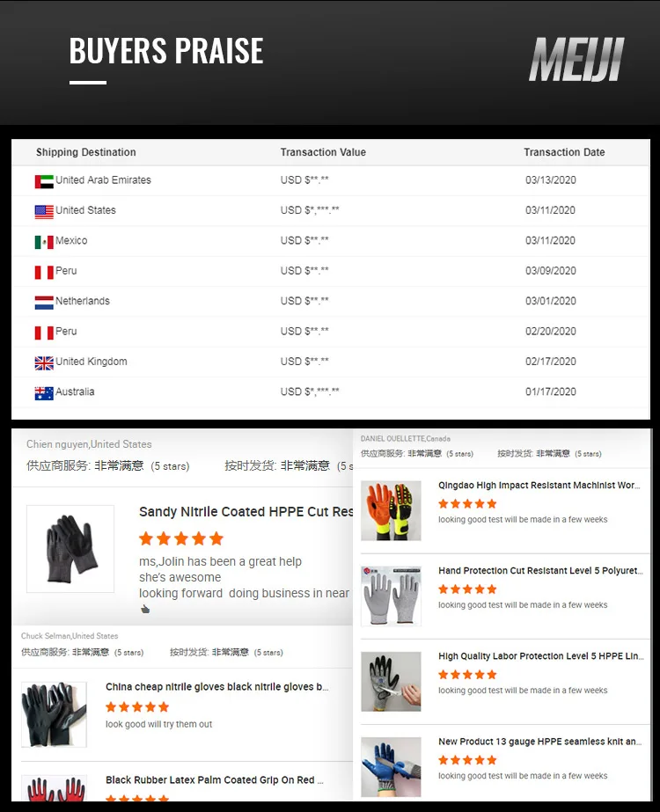
Task: Select the orange impact glove thumbnail
Action: [x=391, y=510]
